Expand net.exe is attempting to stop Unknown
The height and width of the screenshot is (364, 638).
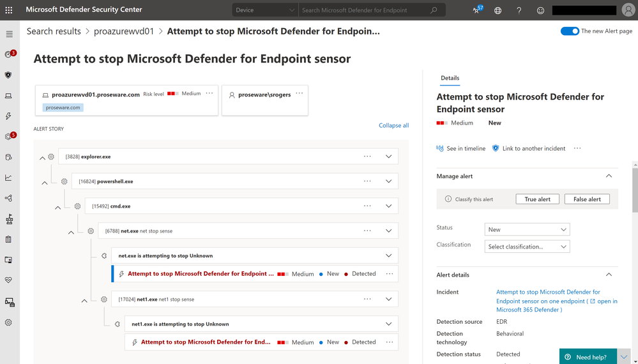(x=388, y=256)
